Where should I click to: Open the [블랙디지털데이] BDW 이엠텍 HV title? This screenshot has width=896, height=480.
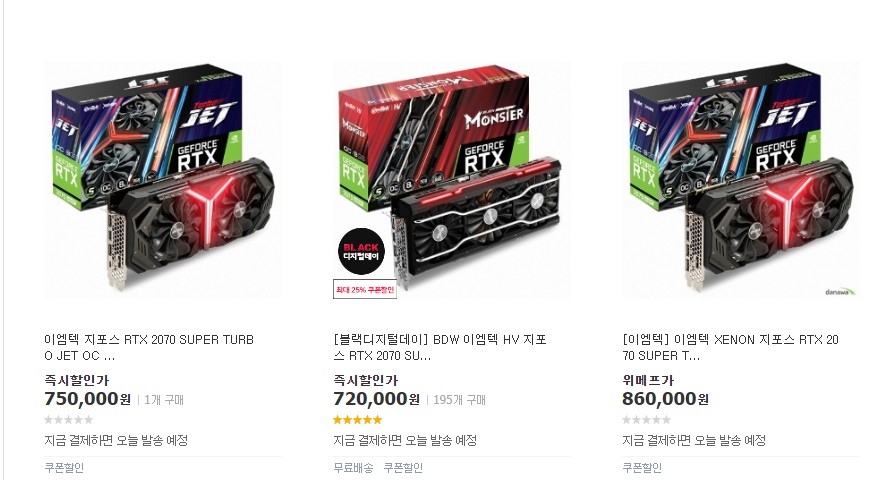(x=440, y=347)
